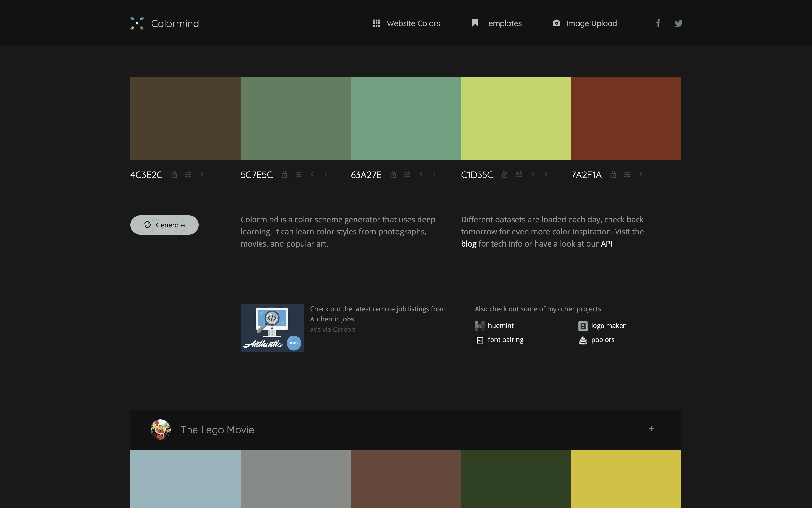Open adjust sliders for 7A2F1A
This screenshot has width=812, height=508.
[627, 174]
